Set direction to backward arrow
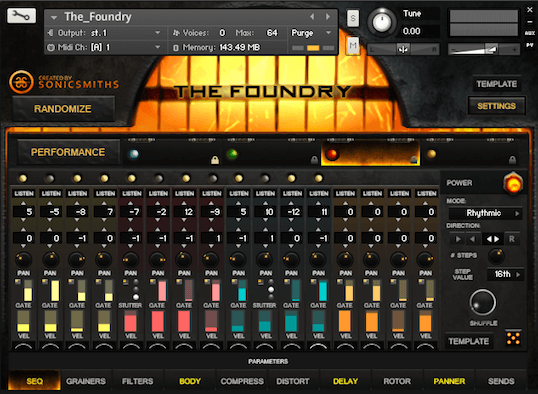 pos(473,239)
